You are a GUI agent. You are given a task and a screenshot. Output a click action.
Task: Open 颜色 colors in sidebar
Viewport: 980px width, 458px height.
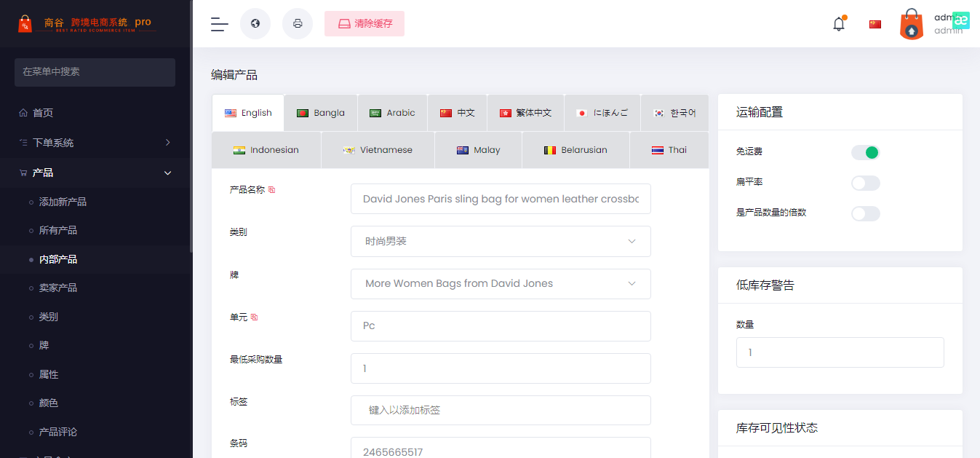tap(49, 403)
